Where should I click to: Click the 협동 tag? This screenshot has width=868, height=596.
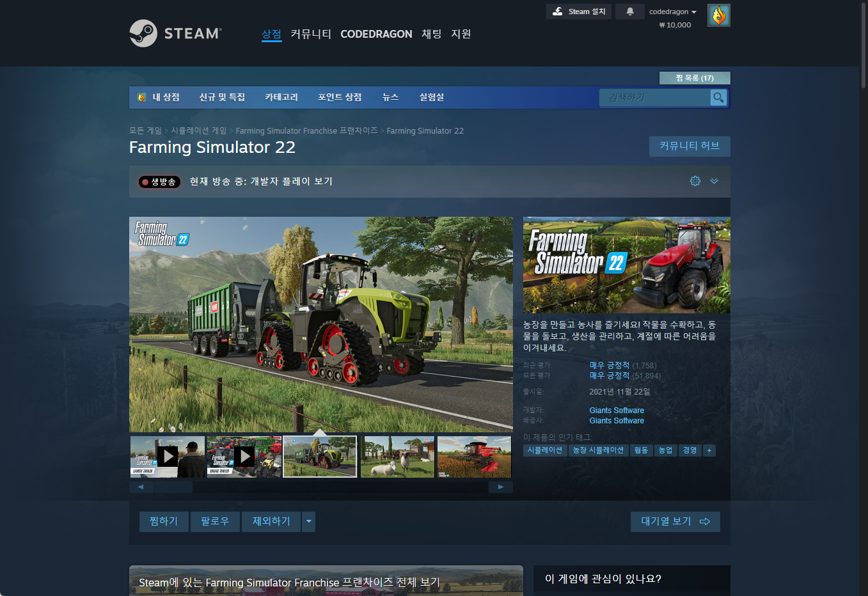point(641,450)
